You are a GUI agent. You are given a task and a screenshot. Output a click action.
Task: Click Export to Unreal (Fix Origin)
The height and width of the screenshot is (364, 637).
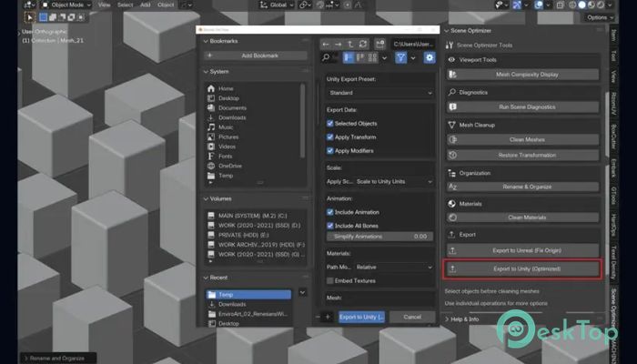click(523, 250)
